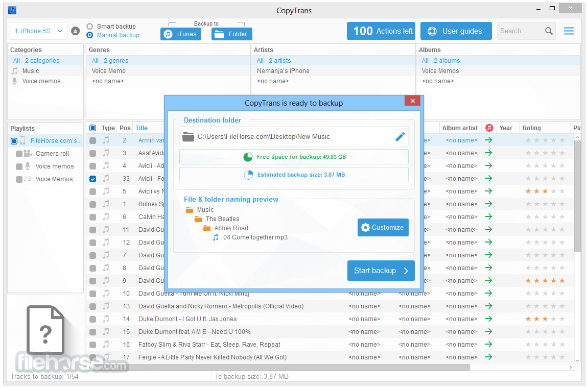Close the ready to backup dialog
This screenshot has height=388, width=588.
pyautogui.click(x=412, y=101)
